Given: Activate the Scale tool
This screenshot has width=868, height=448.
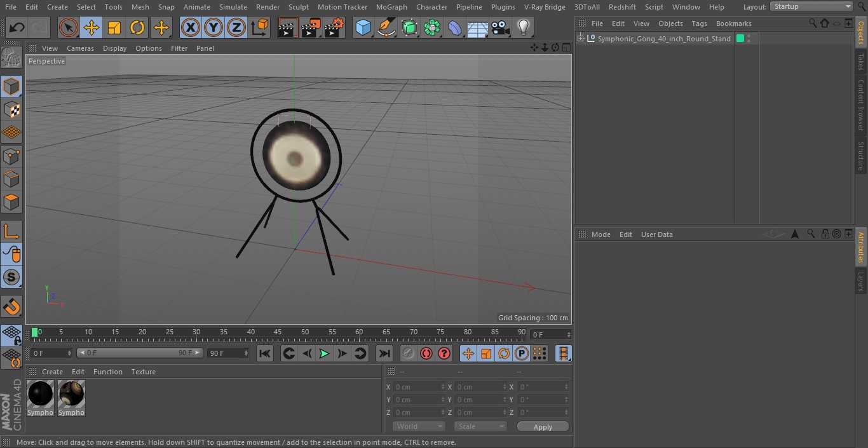Looking at the screenshot, I should [114, 27].
